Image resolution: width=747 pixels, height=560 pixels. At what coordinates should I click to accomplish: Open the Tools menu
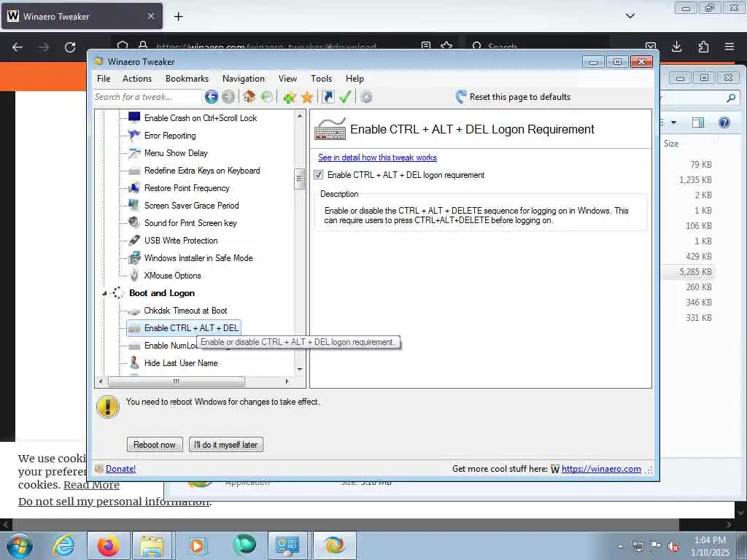[x=321, y=79]
